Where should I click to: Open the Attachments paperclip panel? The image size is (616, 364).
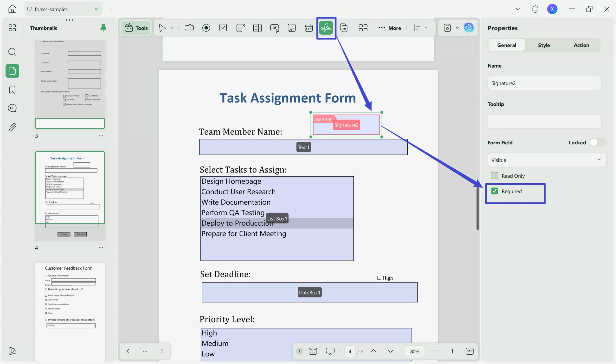12,127
